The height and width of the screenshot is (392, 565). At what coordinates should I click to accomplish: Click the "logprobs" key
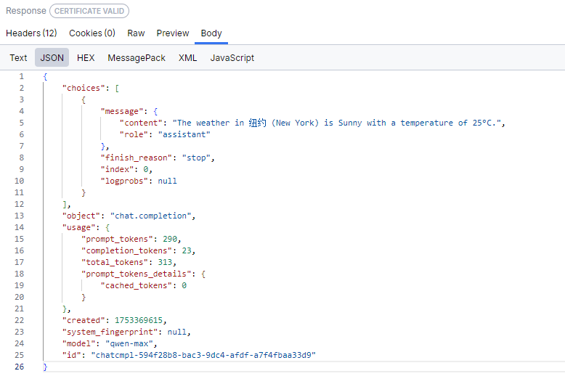click(124, 181)
